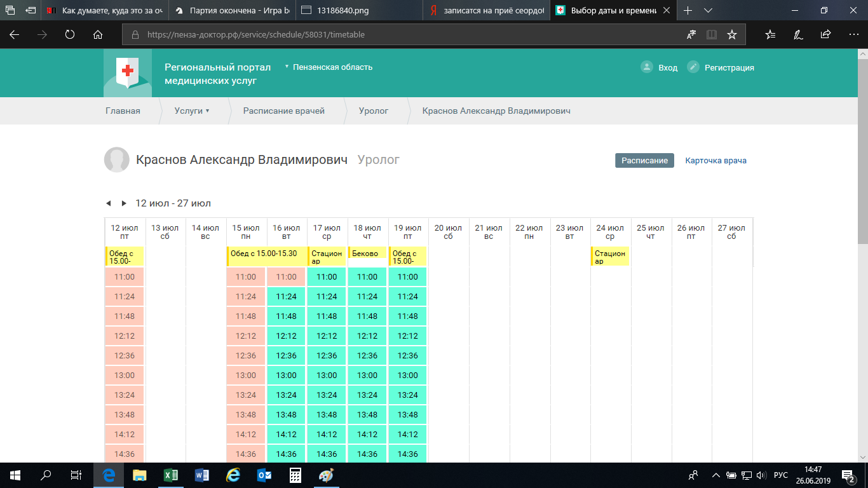Click the Вход login link
Viewport: 868px width, 488px height.
pos(660,67)
